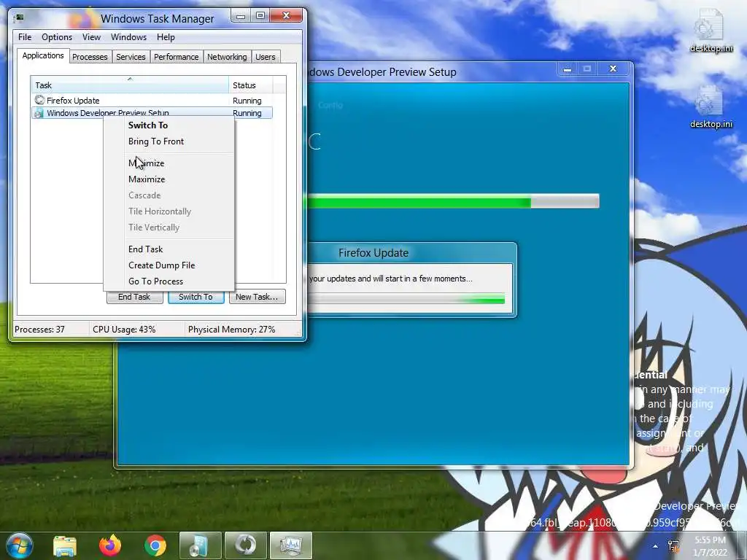Open the Help menu
Viewport: 747px width, 560px height.
pyautogui.click(x=166, y=37)
